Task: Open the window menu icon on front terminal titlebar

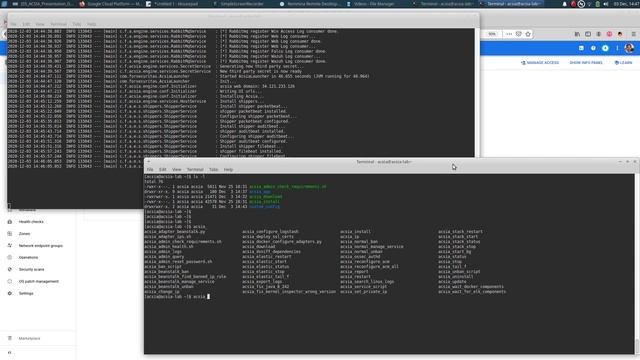Action: [148, 162]
